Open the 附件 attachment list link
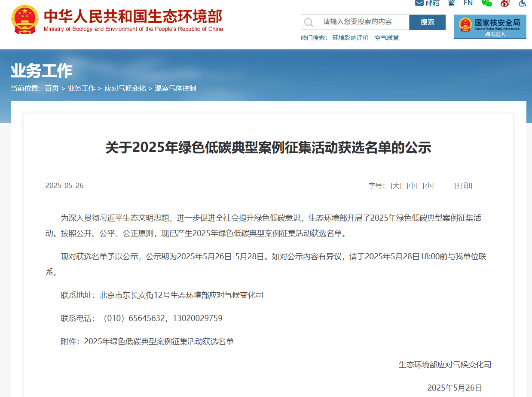The height and width of the screenshot is (397, 532). click(159, 341)
